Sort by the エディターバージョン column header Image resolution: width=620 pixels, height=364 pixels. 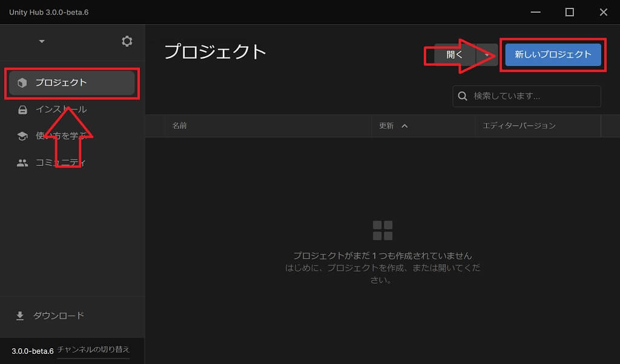click(519, 126)
